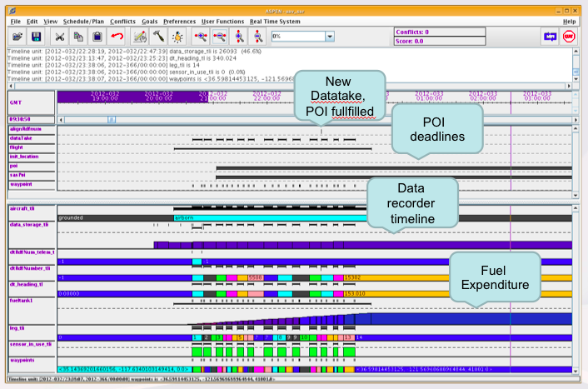The height and width of the screenshot is (389, 588).
Task: Click the flight activity bar
Action: coord(272,149)
